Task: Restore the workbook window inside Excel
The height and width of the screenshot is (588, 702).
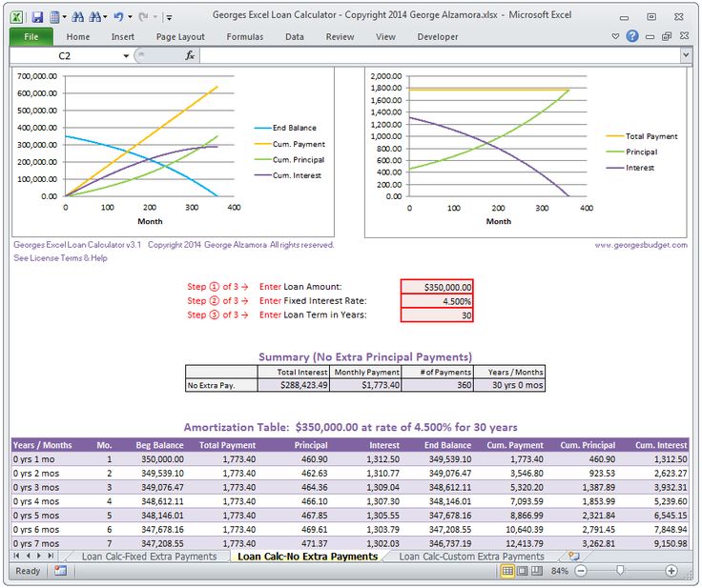Action: [x=667, y=36]
